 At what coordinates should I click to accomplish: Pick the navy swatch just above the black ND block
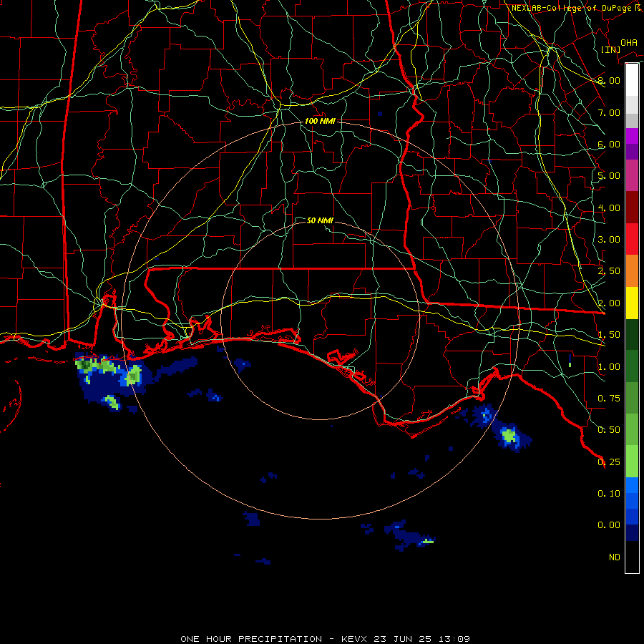[632, 532]
